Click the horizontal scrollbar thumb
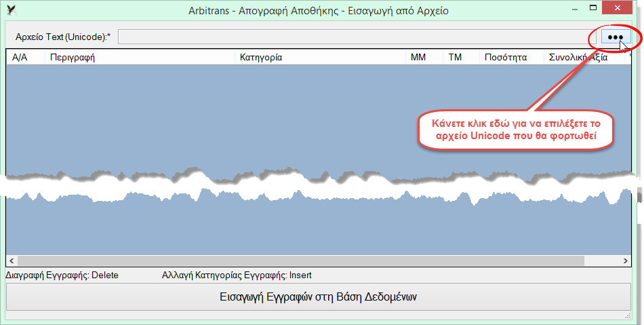 (x=300, y=261)
